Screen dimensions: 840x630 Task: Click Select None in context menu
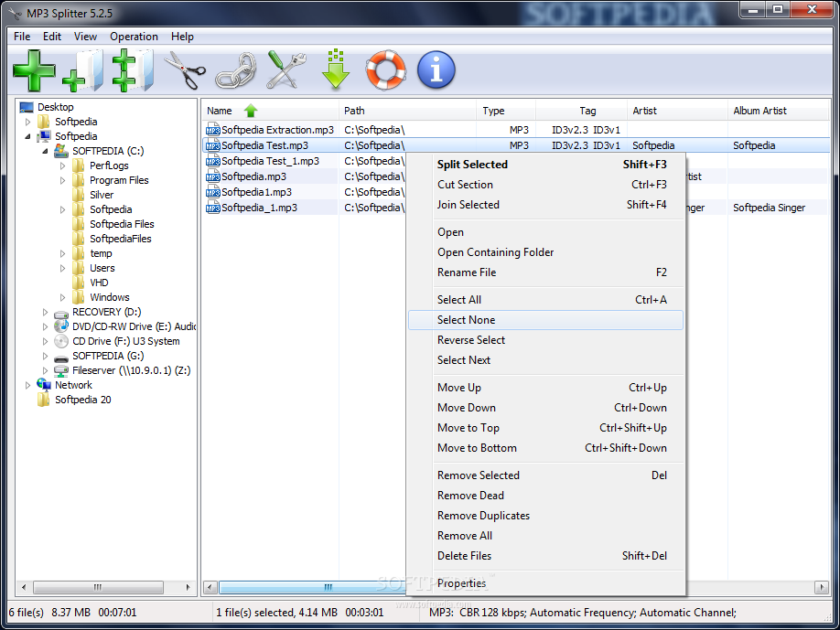click(x=545, y=320)
